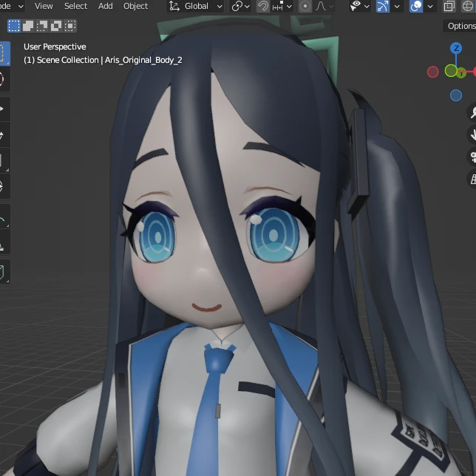This screenshot has height=476, width=476.
Task: Open the overlays settings dropdown arrow
Action: pyautogui.click(x=430, y=6)
